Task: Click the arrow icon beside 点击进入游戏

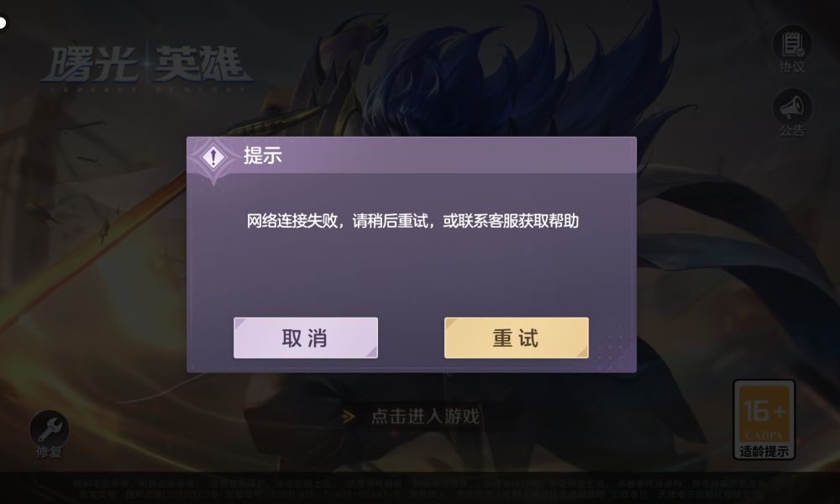Action: pos(349,416)
